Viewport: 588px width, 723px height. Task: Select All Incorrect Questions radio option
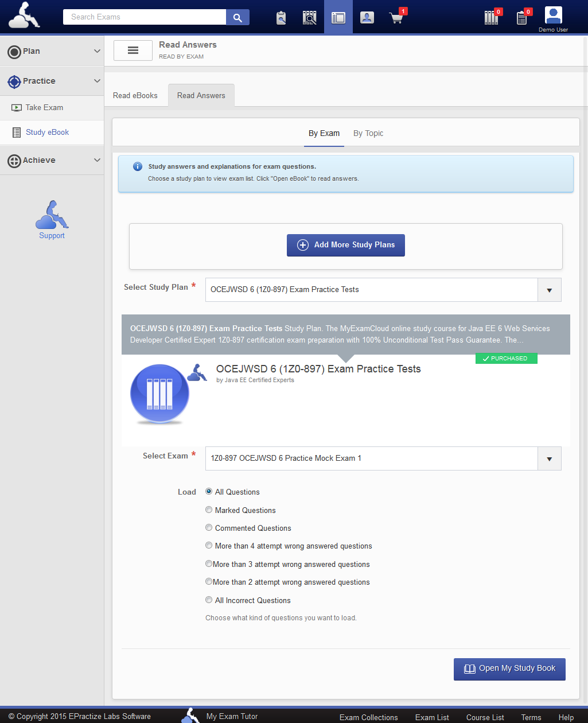point(209,600)
